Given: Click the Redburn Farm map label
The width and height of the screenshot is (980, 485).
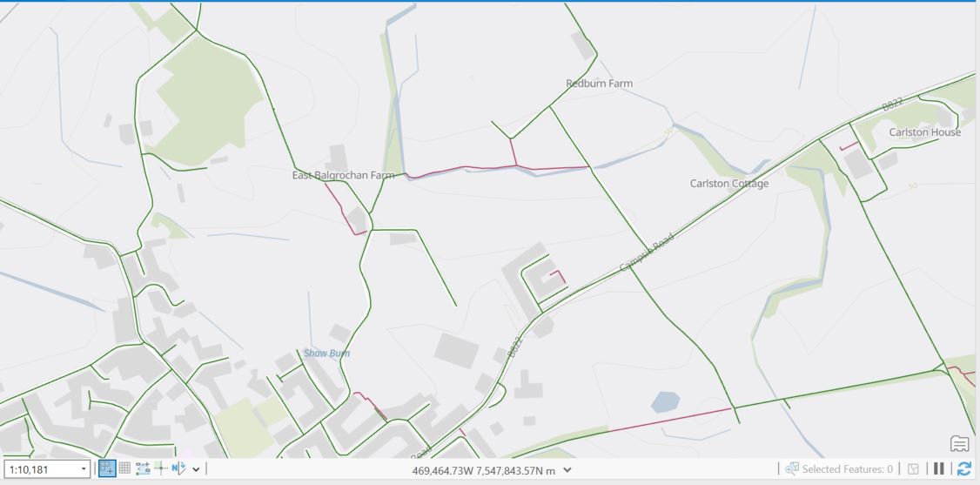Looking at the screenshot, I should (x=599, y=83).
